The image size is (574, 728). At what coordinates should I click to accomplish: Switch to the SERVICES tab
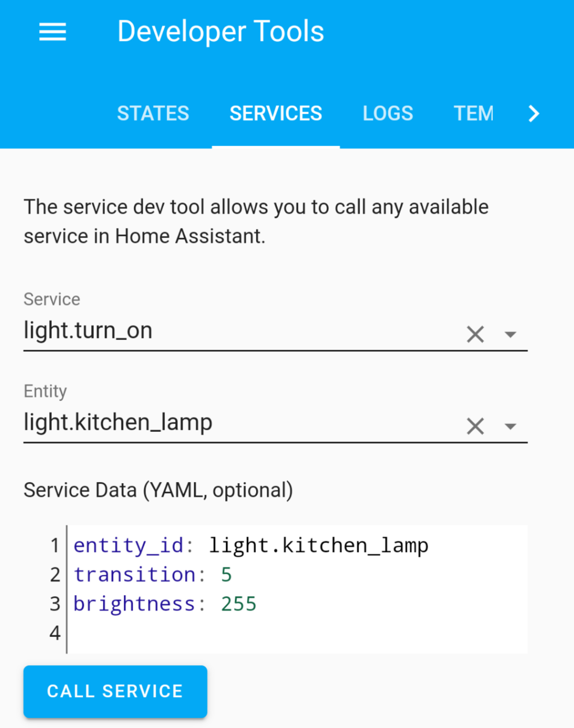point(276,113)
